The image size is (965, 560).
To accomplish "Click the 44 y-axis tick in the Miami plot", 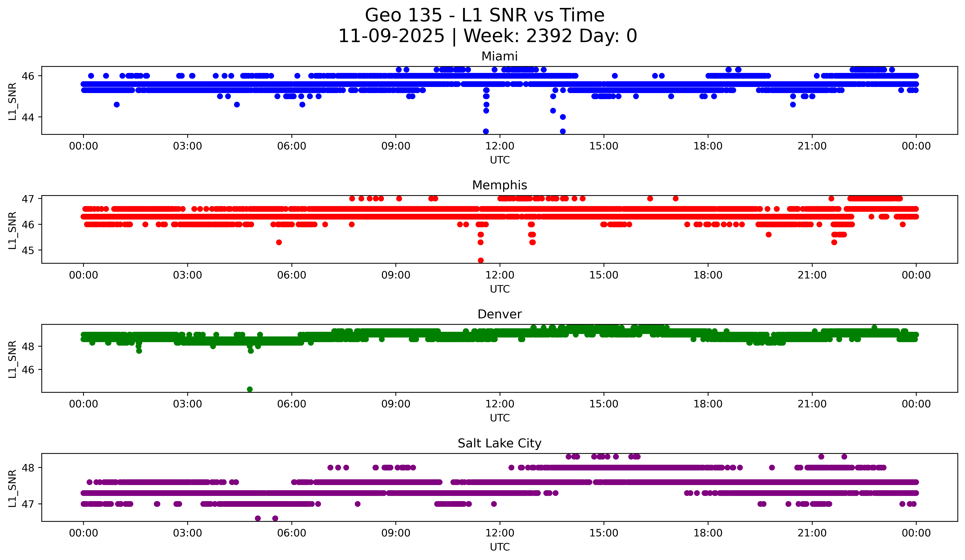I will click(x=28, y=117).
